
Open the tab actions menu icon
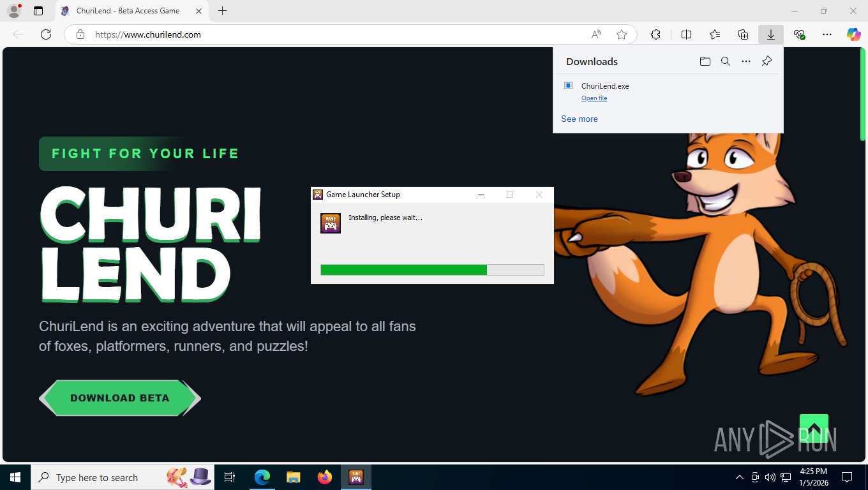pos(38,11)
